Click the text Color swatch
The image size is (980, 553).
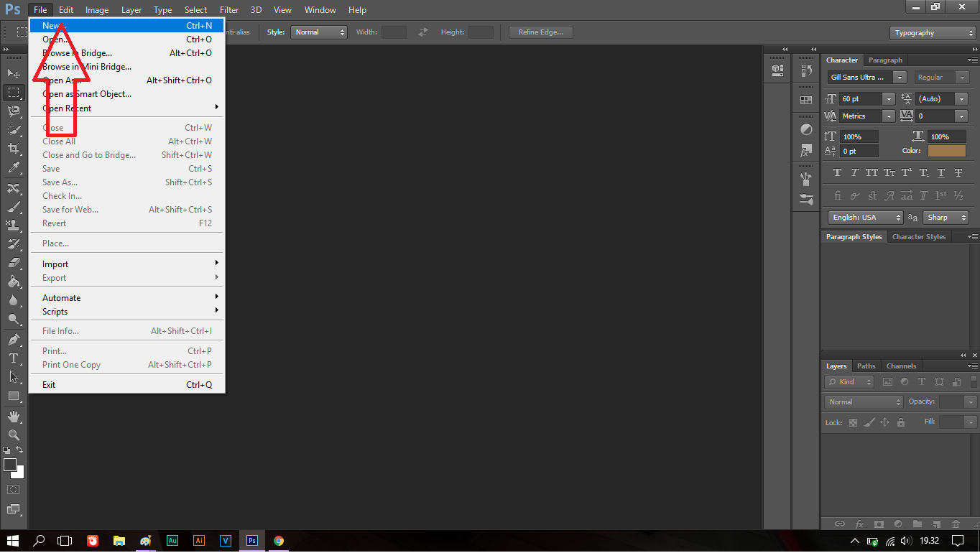coord(946,151)
